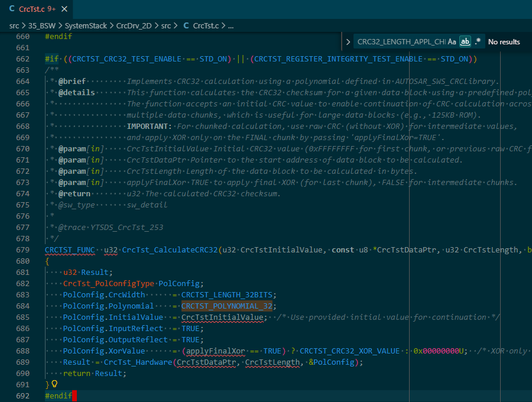This screenshot has height=402, width=532.
Task: Open the SystemStack breadcrumb dropdown
Action: (86, 26)
